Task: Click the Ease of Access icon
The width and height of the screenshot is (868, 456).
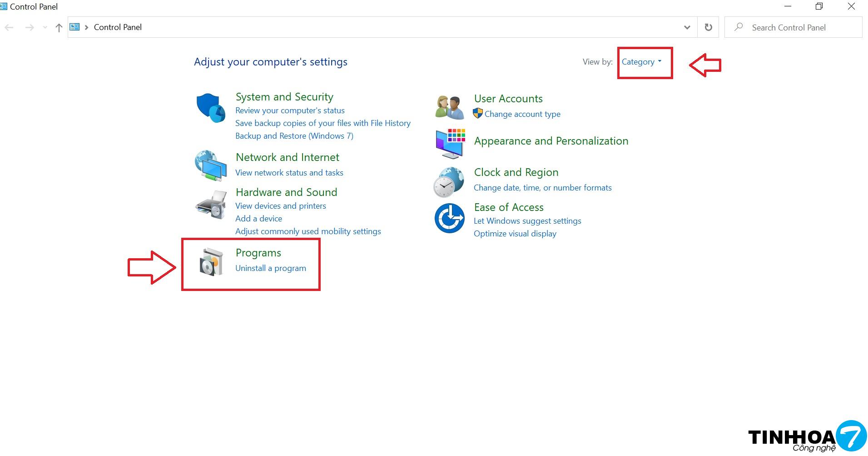Action: [449, 218]
